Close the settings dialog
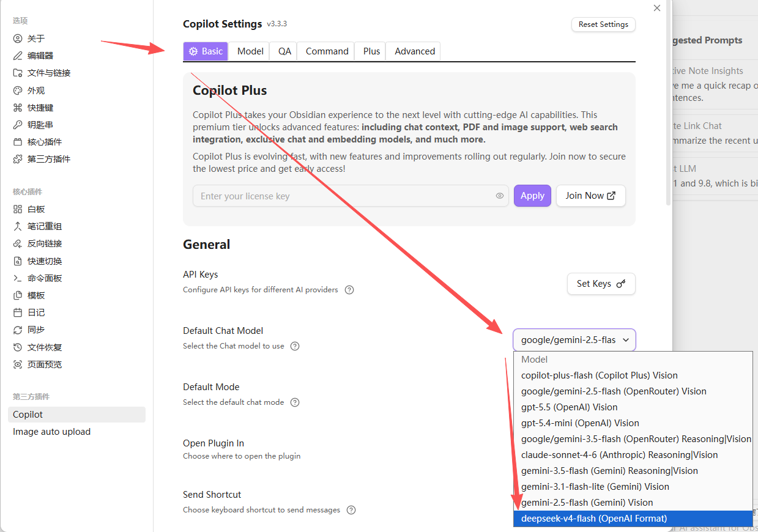The width and height of the screenshot is (758, 532). [657, 8]
